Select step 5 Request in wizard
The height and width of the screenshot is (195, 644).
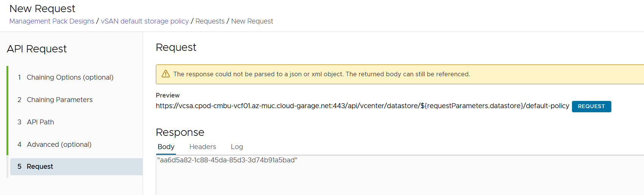tap(40, 167)
